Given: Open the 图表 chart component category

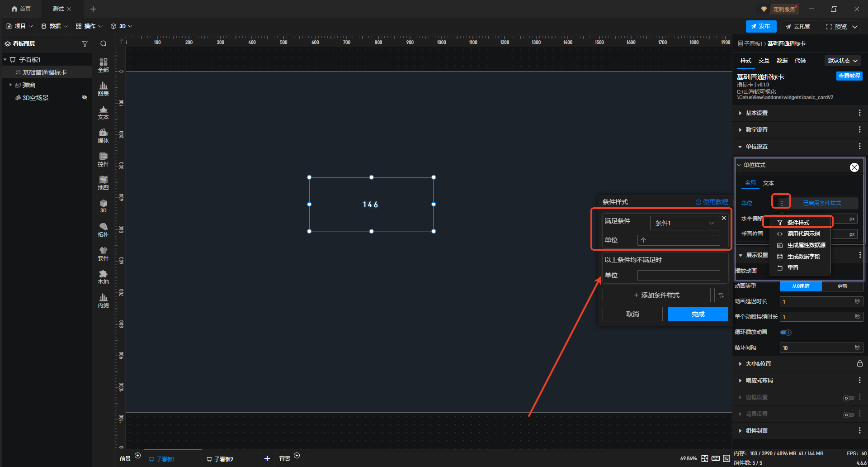Looking at the screenshot, I should 103,89.
